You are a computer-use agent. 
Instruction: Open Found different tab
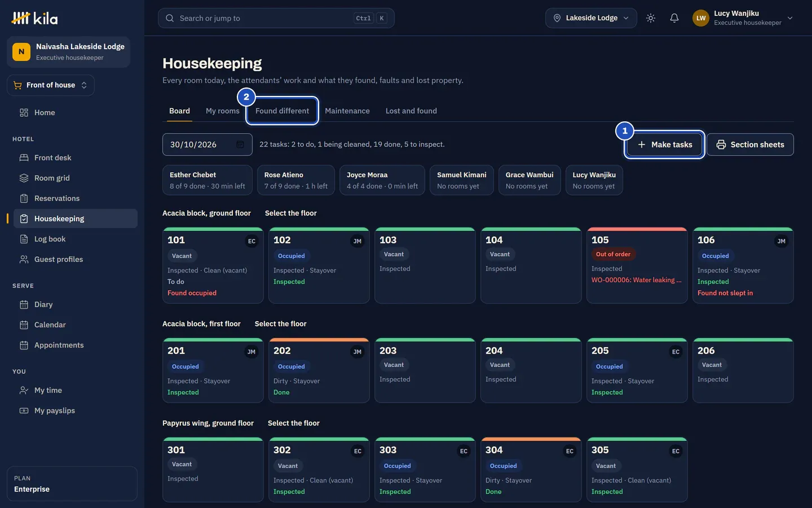coord(282,111)
